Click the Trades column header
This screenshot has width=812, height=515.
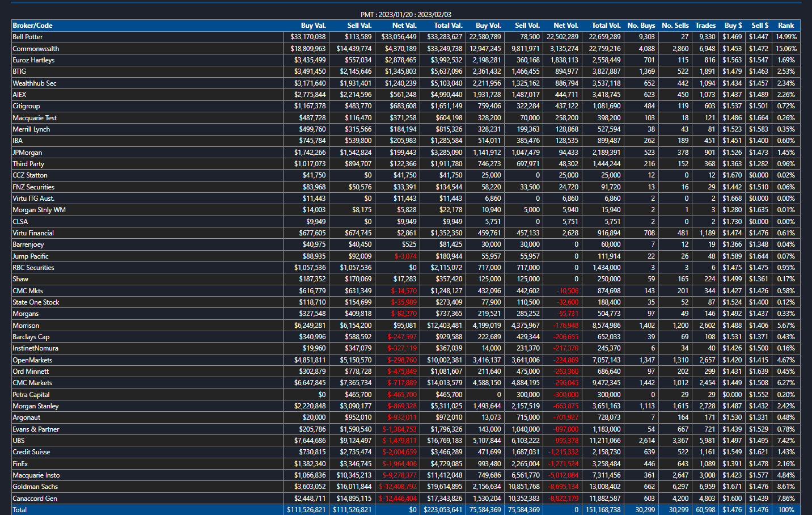tap(705, 26)
